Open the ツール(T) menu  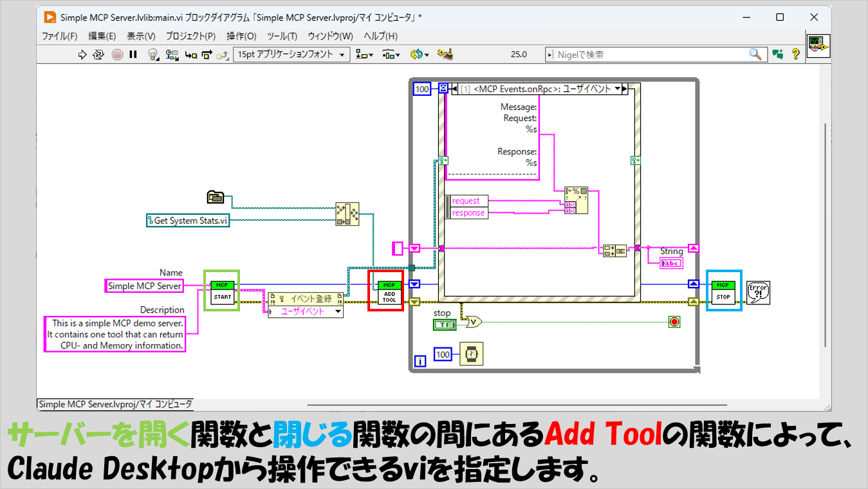point(282,36)
